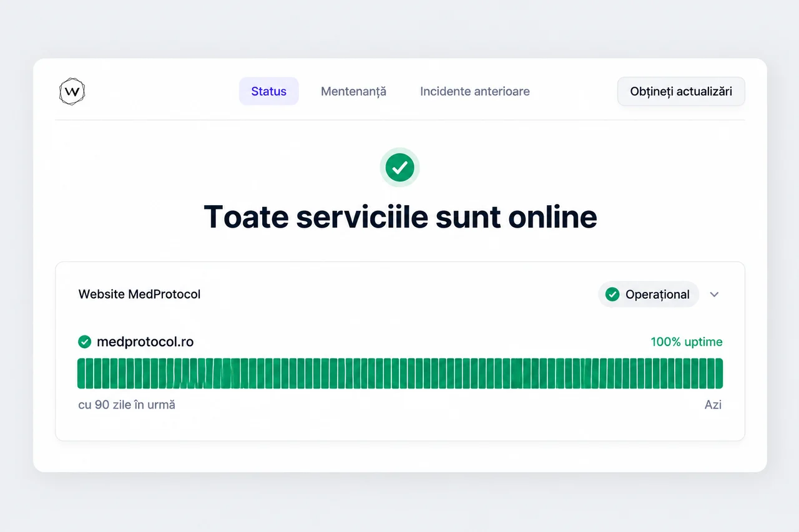Viewport: 799px width, 532px height.
Task: Expand the Website MedProtocol section chevron
Action: pos(715,294)
